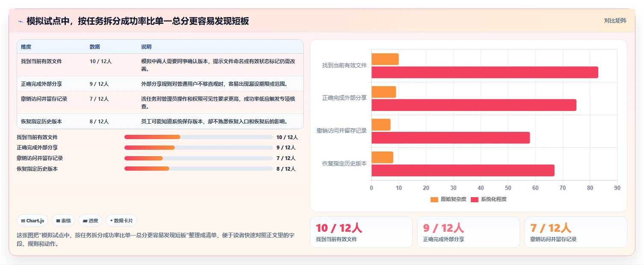The image size is (644, 265).
Task: Open the 9 / 12人 data card
Action: [x=468, y=232]
